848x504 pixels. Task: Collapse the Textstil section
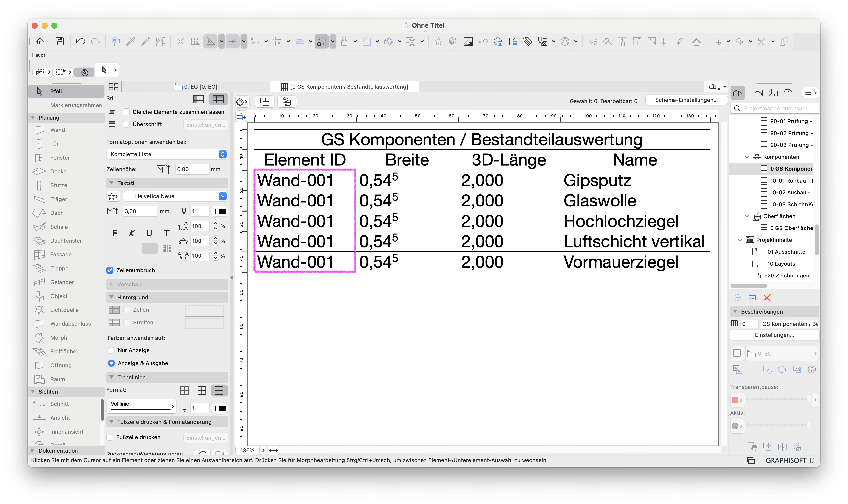click(x=111, y=183)
